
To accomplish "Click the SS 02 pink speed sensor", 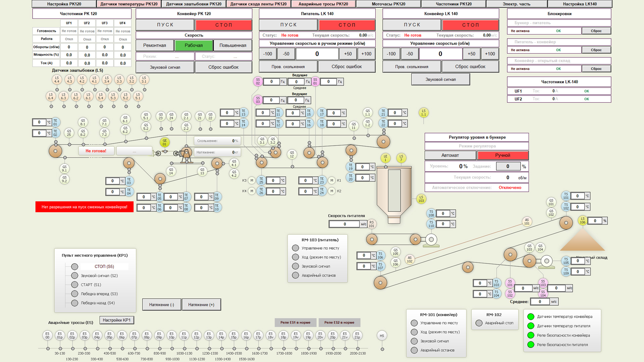I will [x=258, y=81].
